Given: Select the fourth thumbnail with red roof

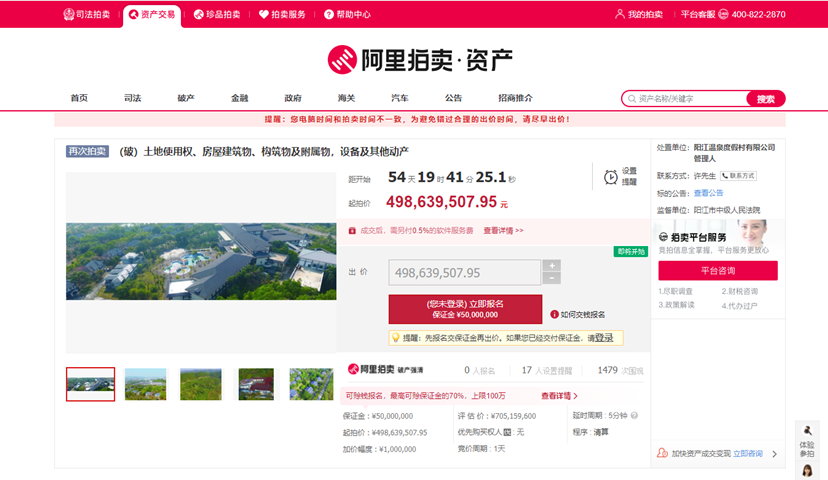Looking at the screenshot, I should point(256,384).
